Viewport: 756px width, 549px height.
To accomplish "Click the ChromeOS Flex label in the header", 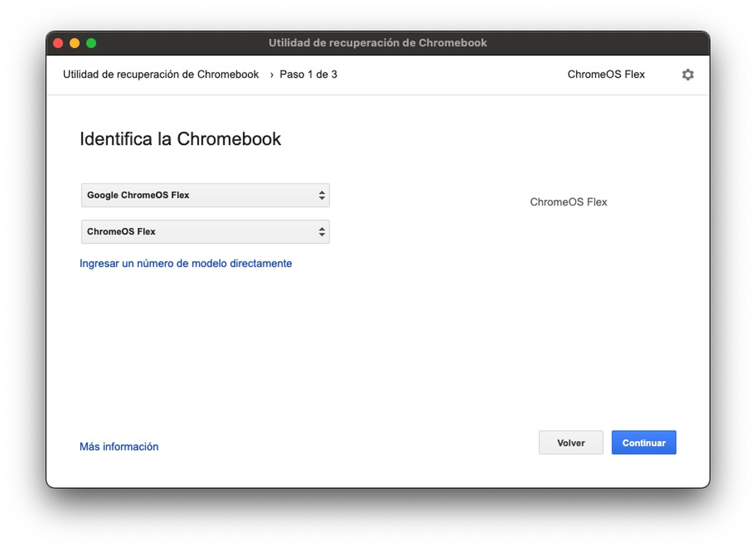I will (x=606, y=74).
